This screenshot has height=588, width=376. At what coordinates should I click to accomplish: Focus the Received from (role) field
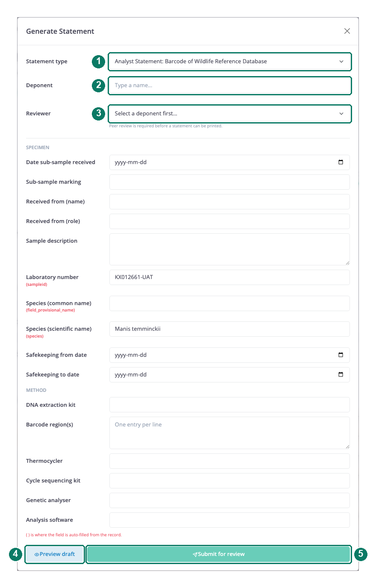229,221
